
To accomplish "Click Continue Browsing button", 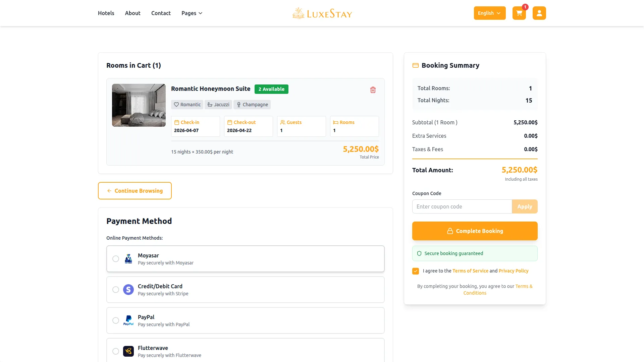I will tap(135, 191).
